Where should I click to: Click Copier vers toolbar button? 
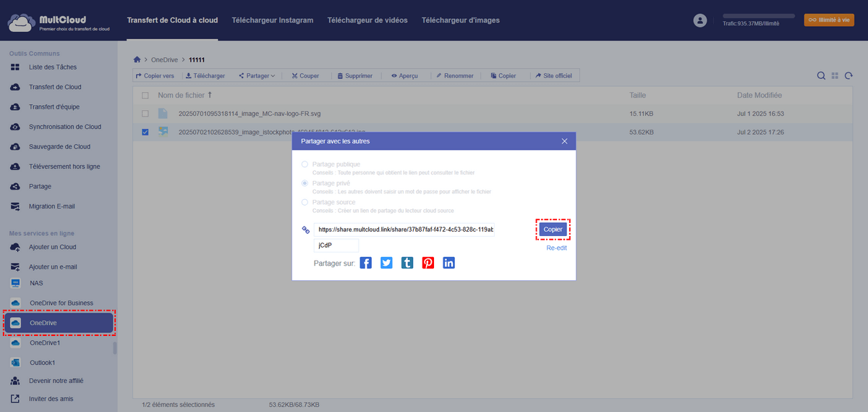(155, 75)
